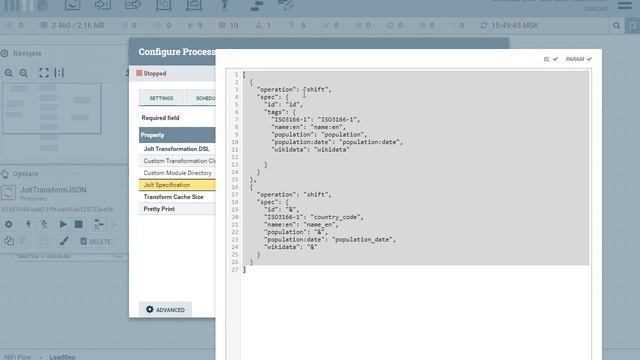Open the bulletin board icon at far right
The width and height of the screenshot is (640, 360).
click(633, 25)
